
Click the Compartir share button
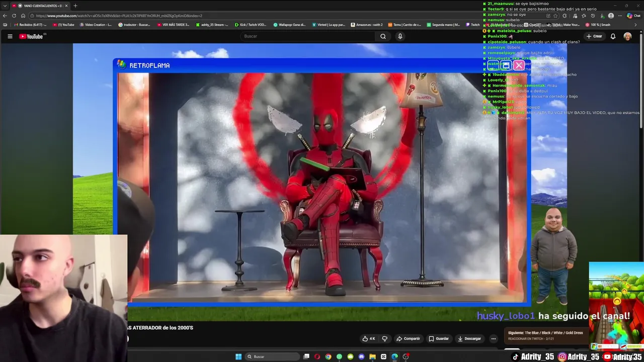(x=408, y=338)
